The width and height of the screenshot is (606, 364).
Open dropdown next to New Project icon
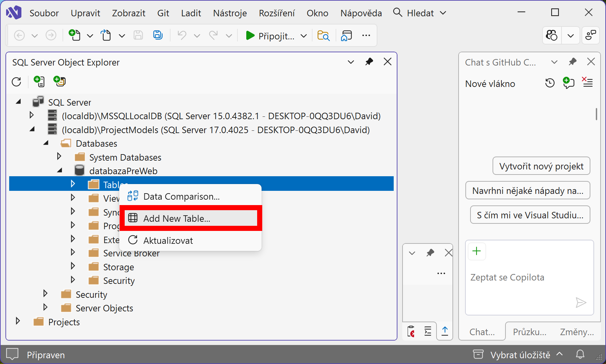click(x=90, y=36)
